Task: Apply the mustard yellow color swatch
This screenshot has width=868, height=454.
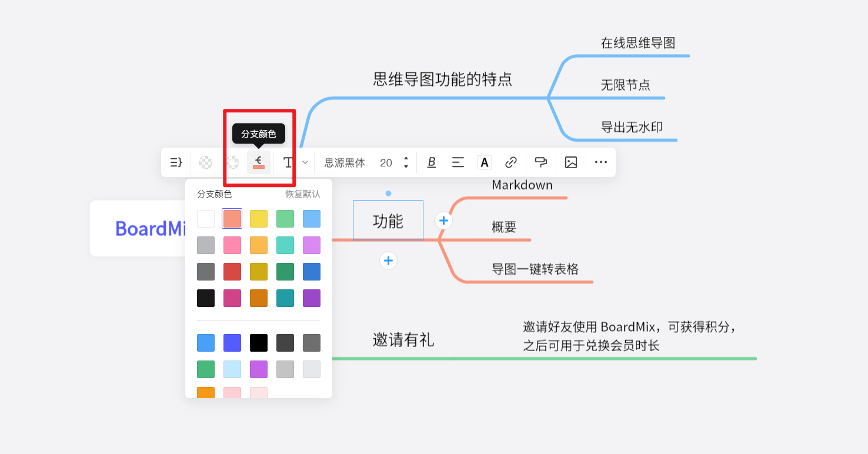Action: 259,272
